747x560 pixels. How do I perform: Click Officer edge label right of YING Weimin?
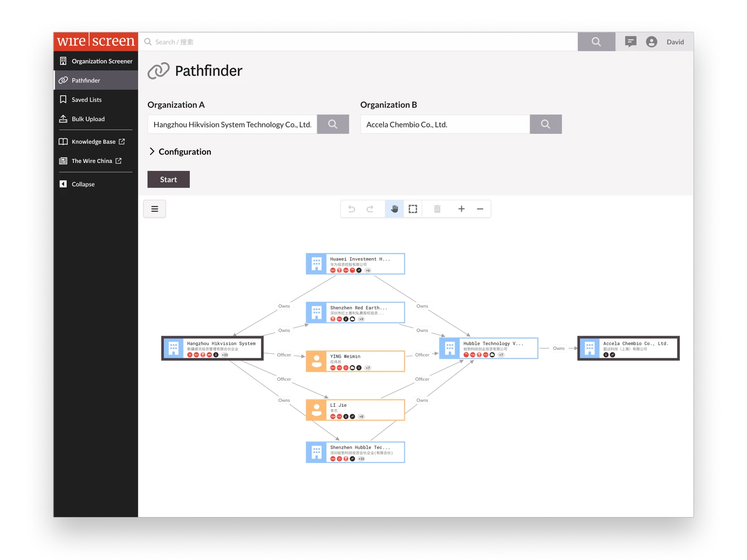(422, 355)
